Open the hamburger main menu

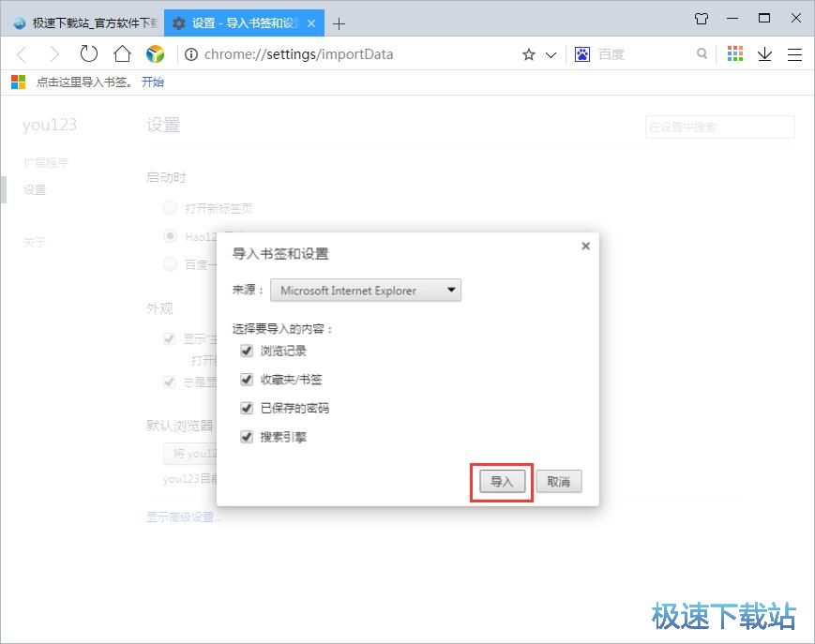pyautogui.click(x=794, y=54)
